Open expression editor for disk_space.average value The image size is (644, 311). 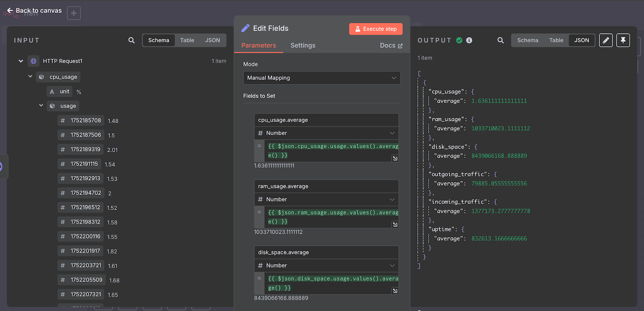[395, 291]
